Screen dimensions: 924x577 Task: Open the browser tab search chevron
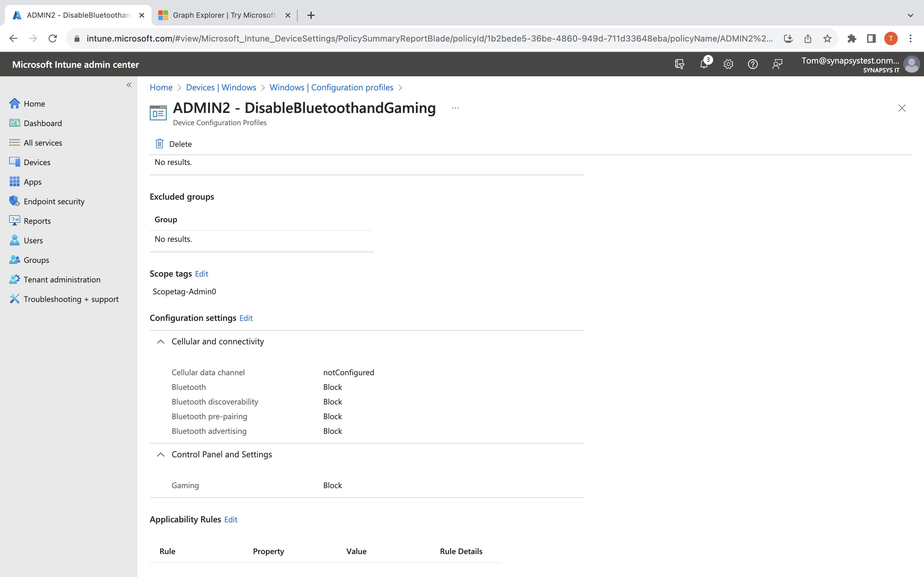(910, 15)
